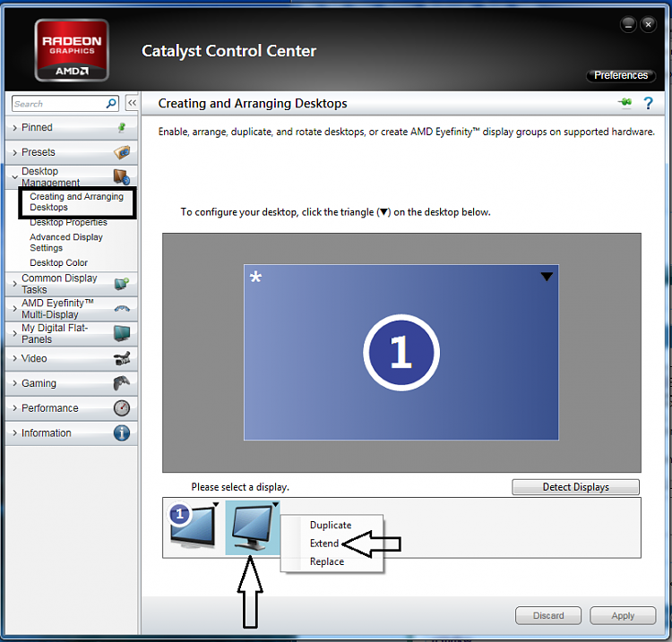Choose Extend from the context menu
Screen dimensions: 672x642
(x=324, y=544)
